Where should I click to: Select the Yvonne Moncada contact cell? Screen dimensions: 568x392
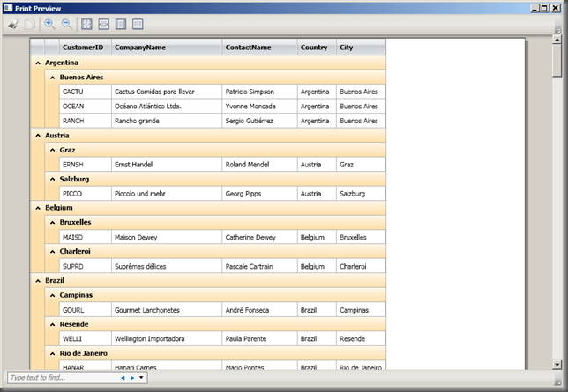(259, 106)
